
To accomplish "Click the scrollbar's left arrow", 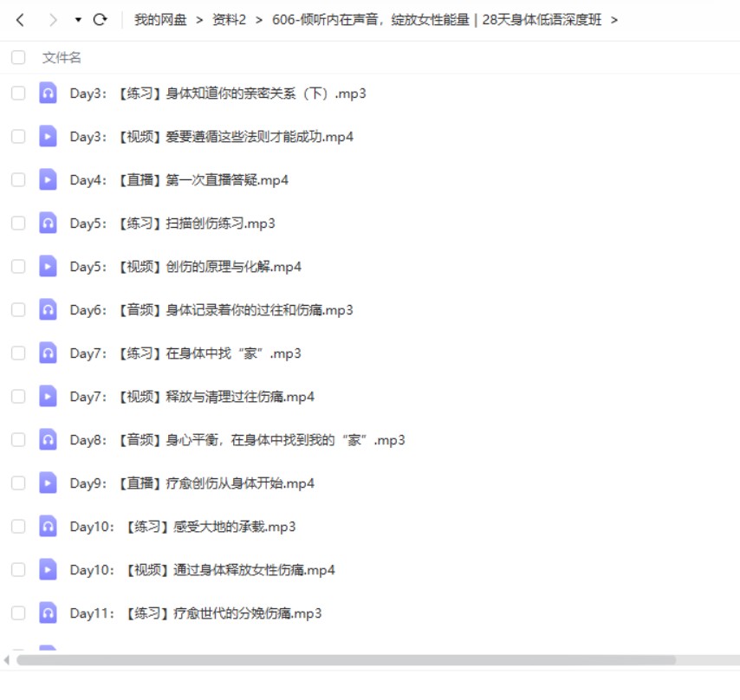I will 7,660.
